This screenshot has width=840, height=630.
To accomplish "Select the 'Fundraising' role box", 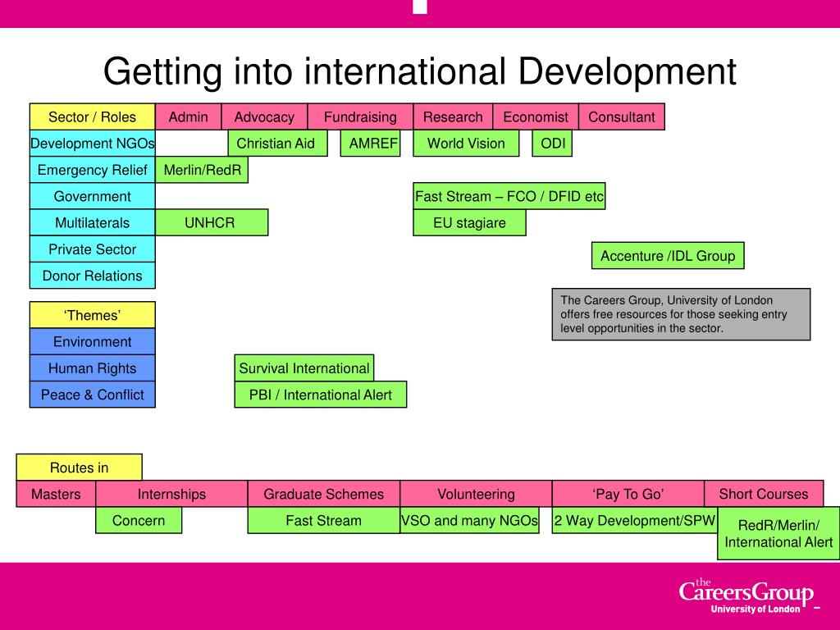I will (x=360, y=116).
